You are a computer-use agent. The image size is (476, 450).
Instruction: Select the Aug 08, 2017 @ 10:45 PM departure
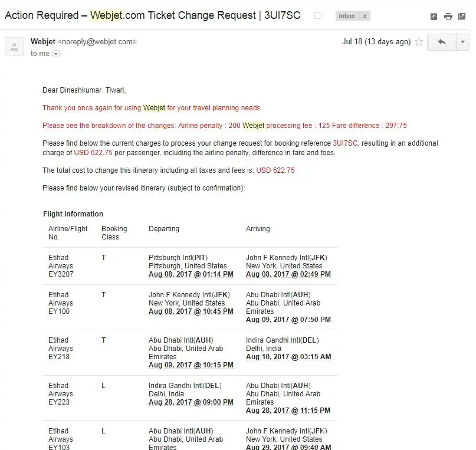click(x=191, y=311)
